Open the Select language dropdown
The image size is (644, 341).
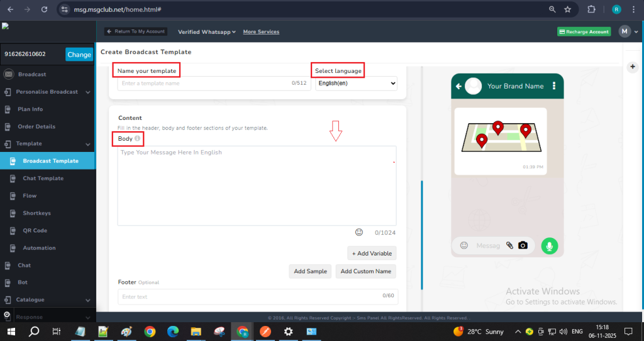356,84
